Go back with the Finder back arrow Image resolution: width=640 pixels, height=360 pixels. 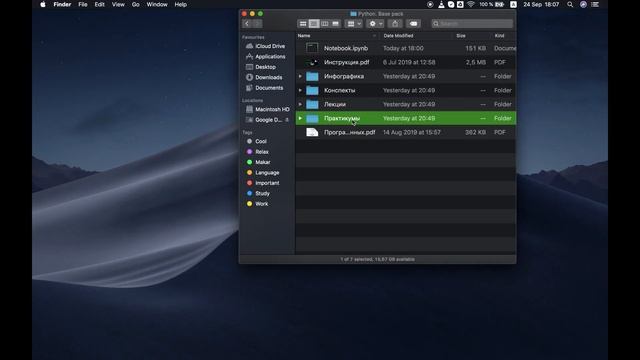pyautogui.click(x=247, y=24)
